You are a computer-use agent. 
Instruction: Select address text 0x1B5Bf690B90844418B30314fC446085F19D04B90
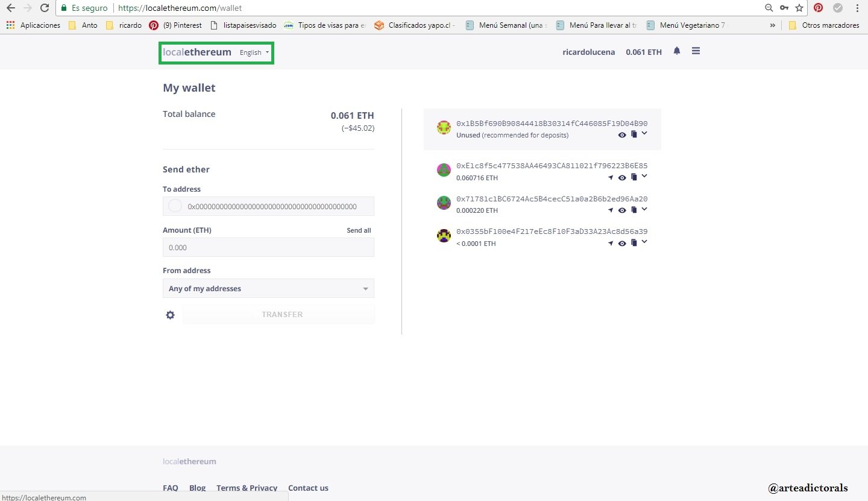(552, 123)
